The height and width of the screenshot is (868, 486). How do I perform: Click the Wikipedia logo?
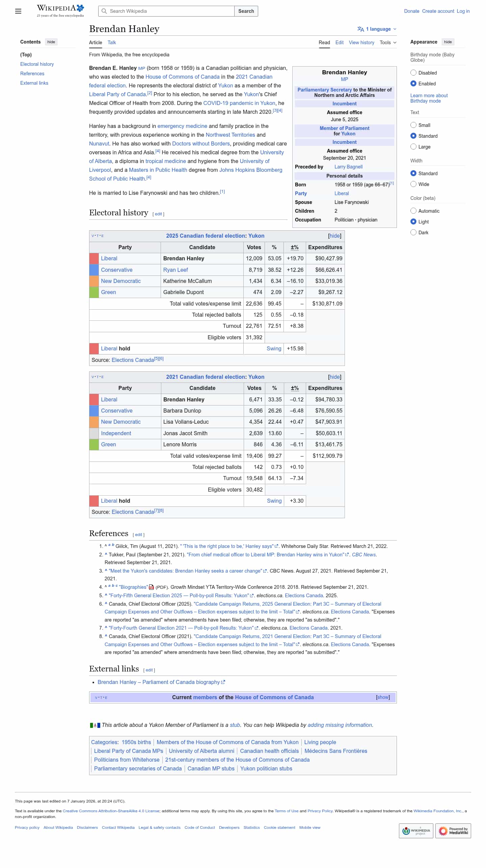point(60,11)
